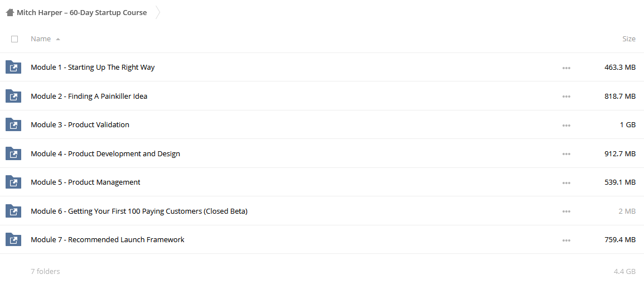Click the home icon in breadcrumb
644x284 pixels.
click(10, 13)
